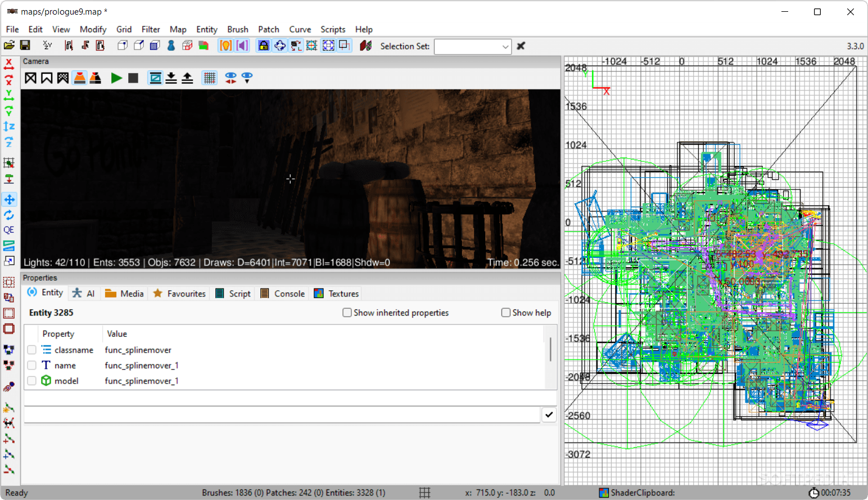
Task: Toggle camera grid display icon
Action: pos(210,78)
